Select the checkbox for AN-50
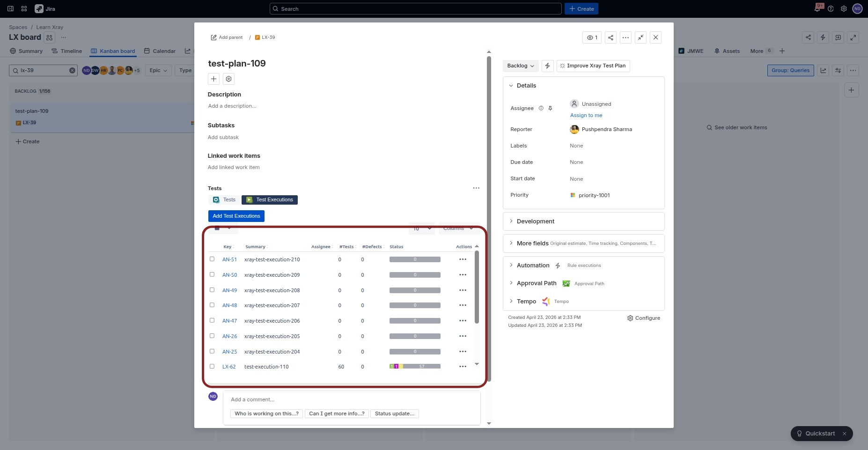 pyautogui.click(x=212, y=274)
